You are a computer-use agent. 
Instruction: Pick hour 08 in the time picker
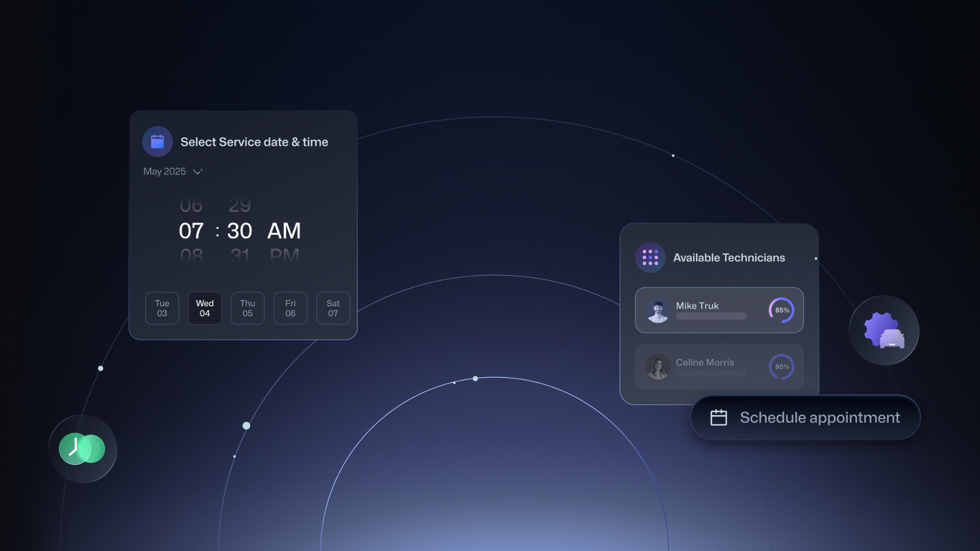[191, 255]
